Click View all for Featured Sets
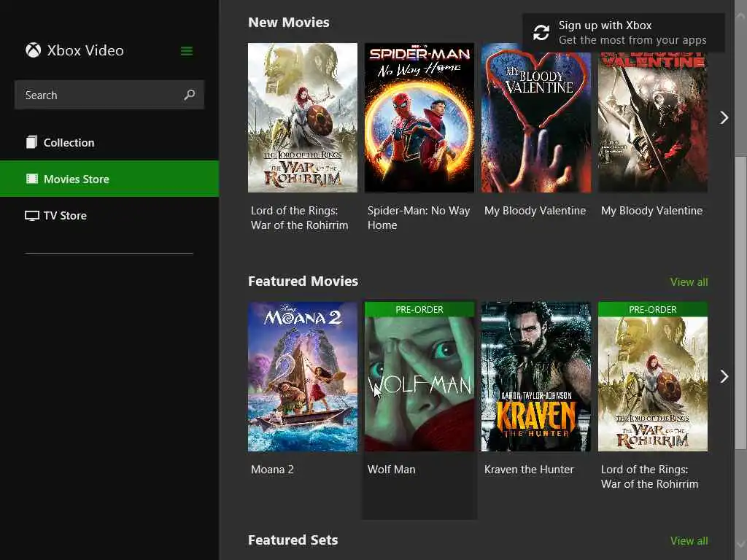 click(689, 541)
